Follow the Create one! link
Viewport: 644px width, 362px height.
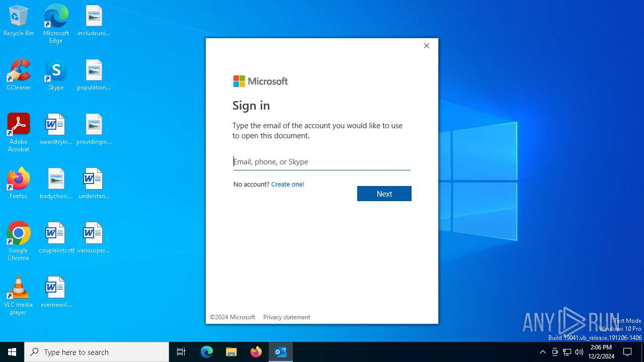click(288, 185)
